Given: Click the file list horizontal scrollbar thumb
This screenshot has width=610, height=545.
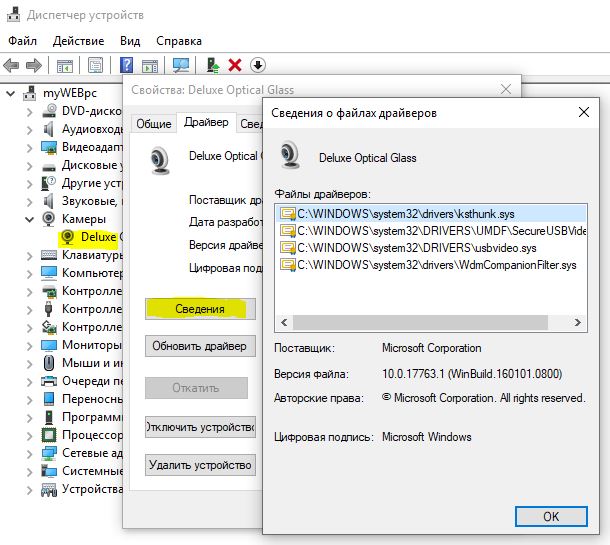Looking at the screenshot, I should pos(420,322).
